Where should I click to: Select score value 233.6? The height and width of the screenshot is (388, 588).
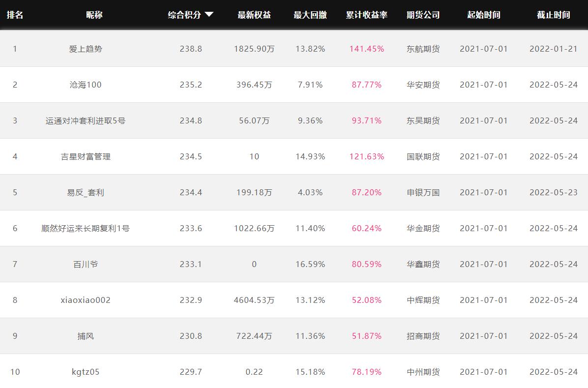click(x=191, y=229)
